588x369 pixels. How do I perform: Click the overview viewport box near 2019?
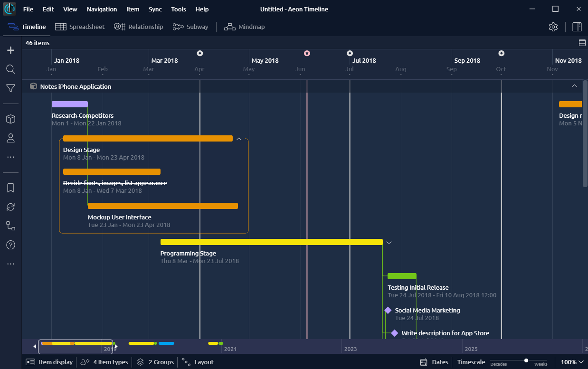click(x=76, y=347)
